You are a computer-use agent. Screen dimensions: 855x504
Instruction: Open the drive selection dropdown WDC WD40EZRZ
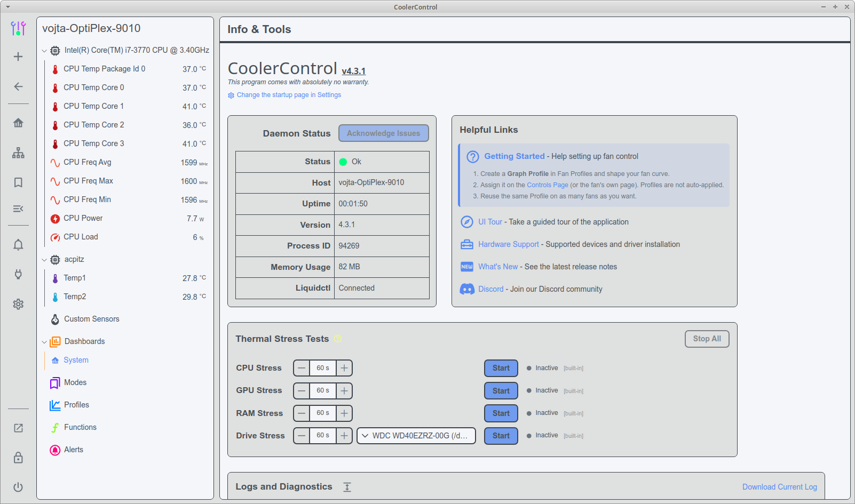tap(416, 436)
